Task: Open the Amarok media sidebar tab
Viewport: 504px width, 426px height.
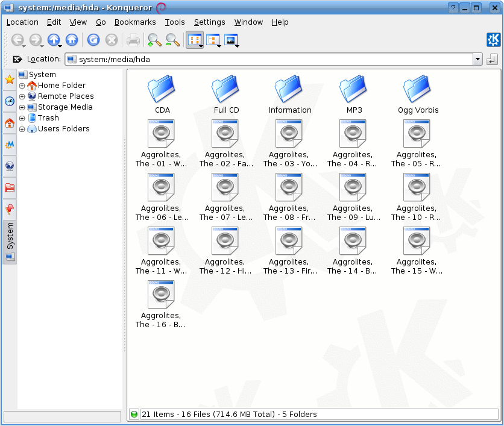Action: coord(10,145)
